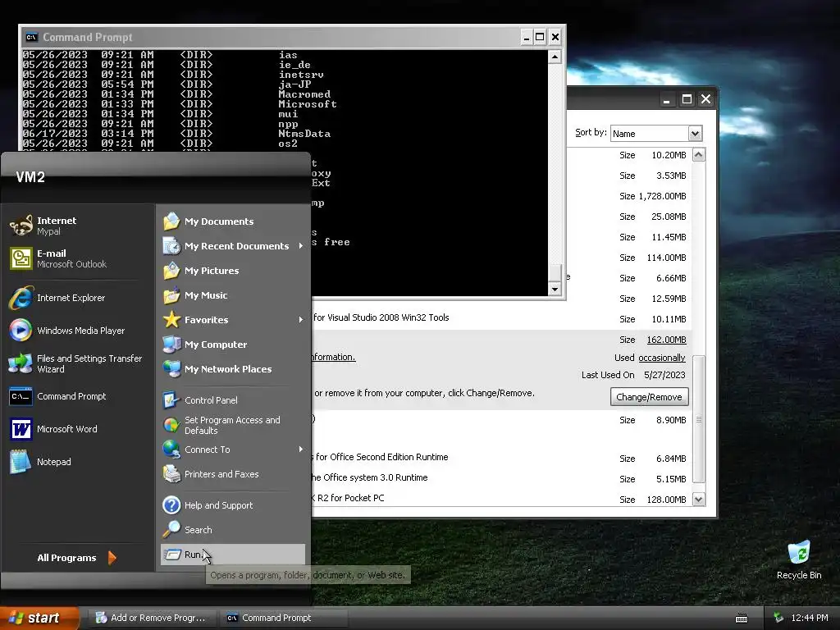The image size is (840, 630).
Task: Click VM2 user name header
Action: tap(30, 177)
